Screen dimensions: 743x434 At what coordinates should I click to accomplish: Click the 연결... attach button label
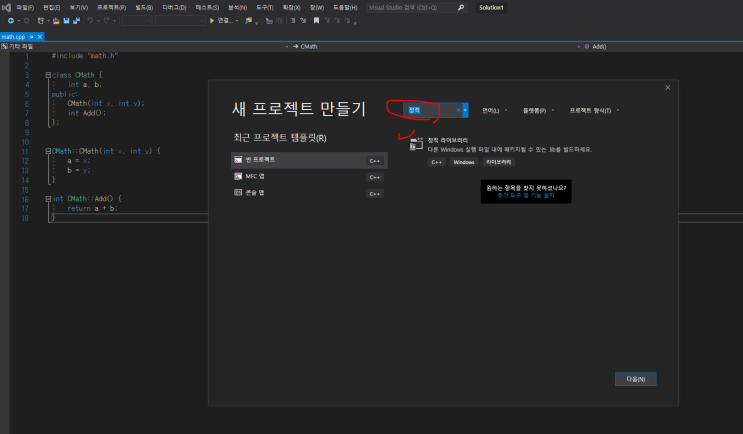click(x=225, y=21)
